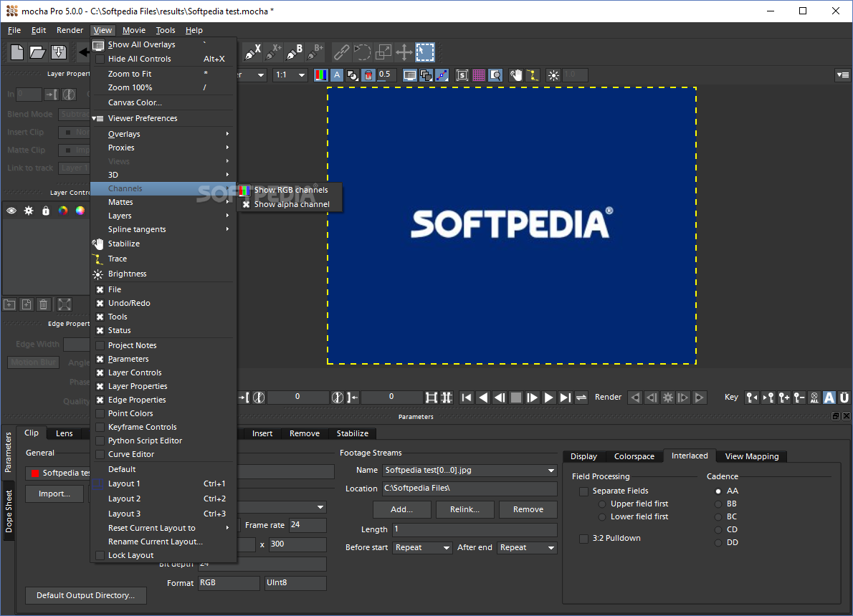Click the layer gear column icon
The height and width of the screenshot is (616, 853).
[x=29, y=211]
